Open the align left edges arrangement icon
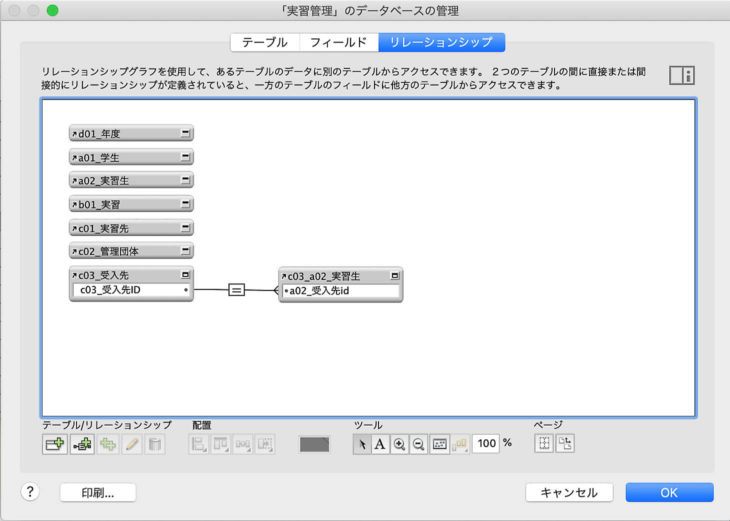Viewport: 730px width, 521px height. click(199, 444)
